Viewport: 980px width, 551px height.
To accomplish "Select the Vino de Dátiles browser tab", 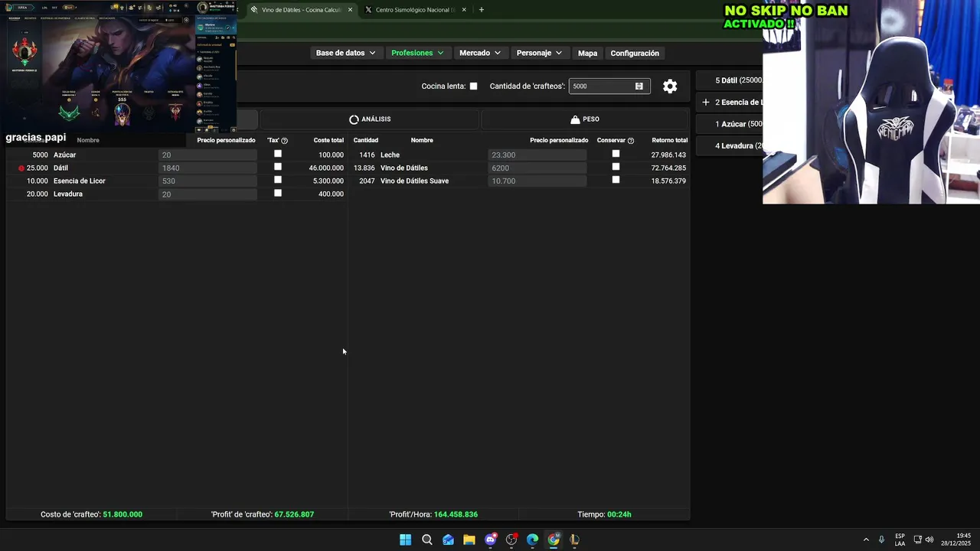I will point(302,10).
